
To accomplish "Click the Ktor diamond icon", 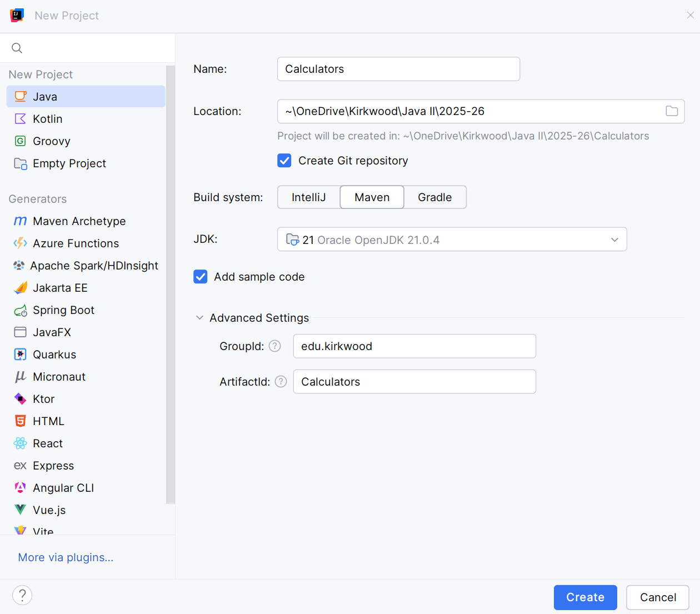I will [21, 398].
